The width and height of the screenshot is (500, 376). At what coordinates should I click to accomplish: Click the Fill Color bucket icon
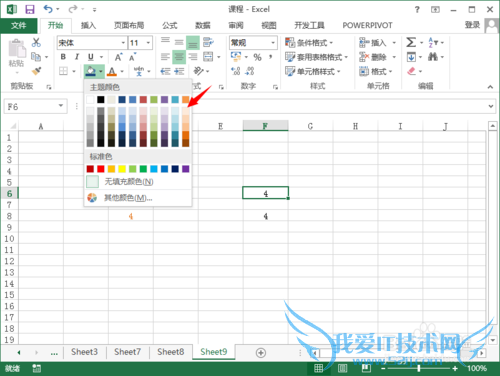[x=91, y=71]
